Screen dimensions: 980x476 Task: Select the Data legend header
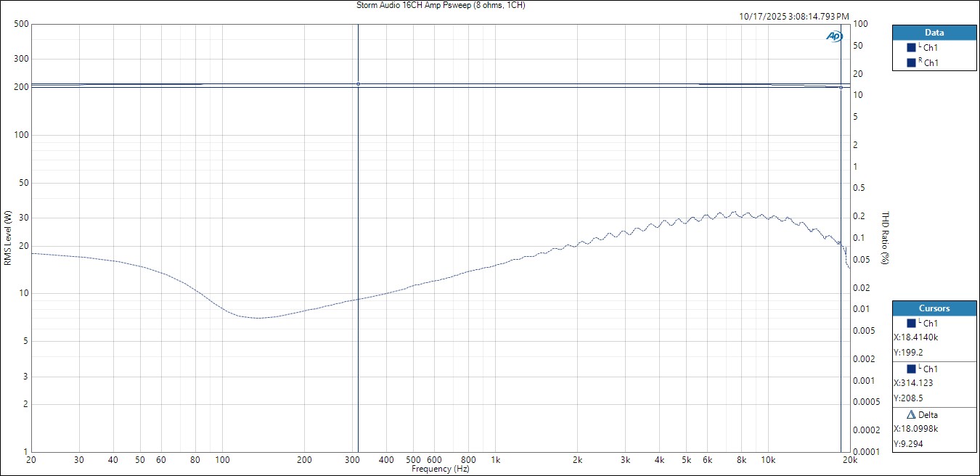coord(934,33)
